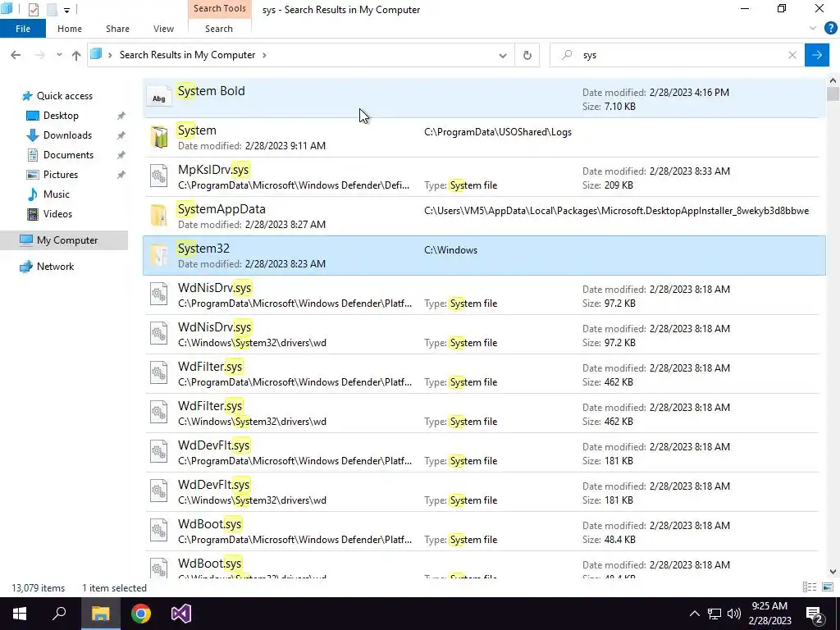Select WdNisDrv.sys in ProgramData Windows Defender

coord(484,294)
